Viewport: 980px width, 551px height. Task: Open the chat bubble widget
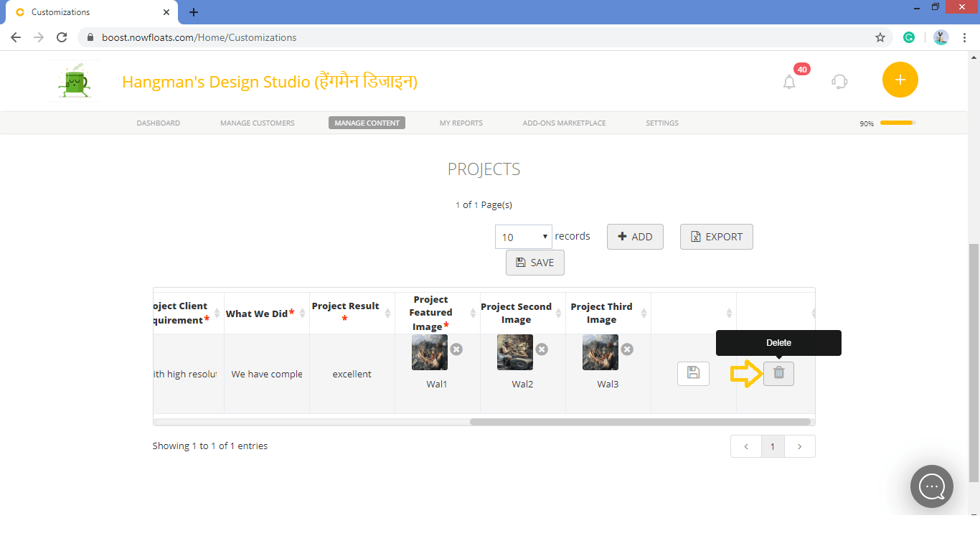[x=931, y=486]
